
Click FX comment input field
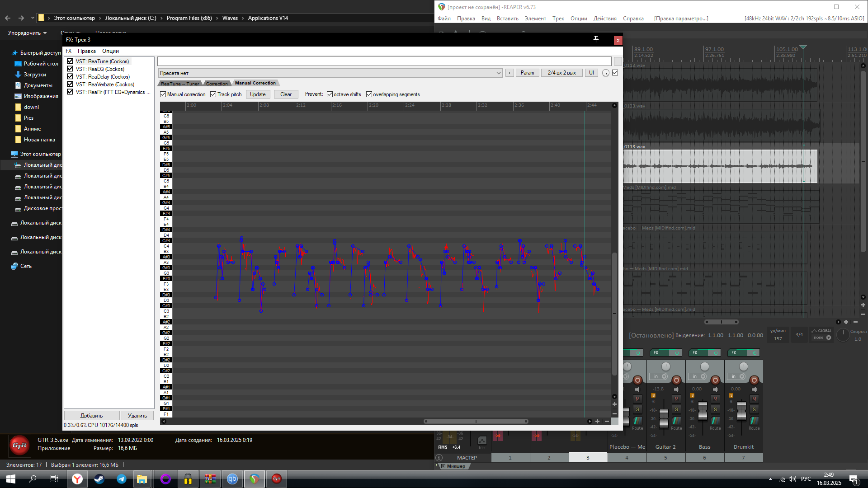click(x=384, y=61)
